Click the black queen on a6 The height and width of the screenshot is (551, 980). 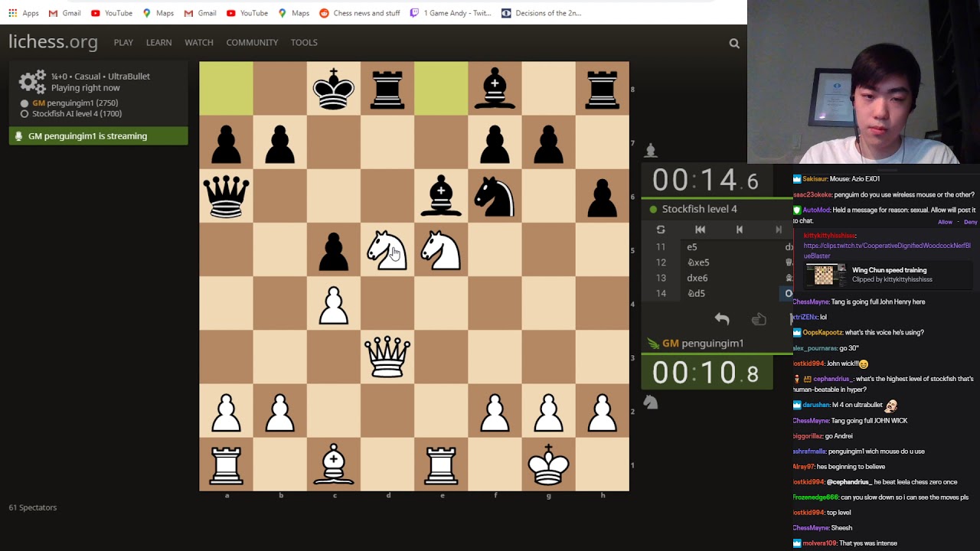pos(227,196)
